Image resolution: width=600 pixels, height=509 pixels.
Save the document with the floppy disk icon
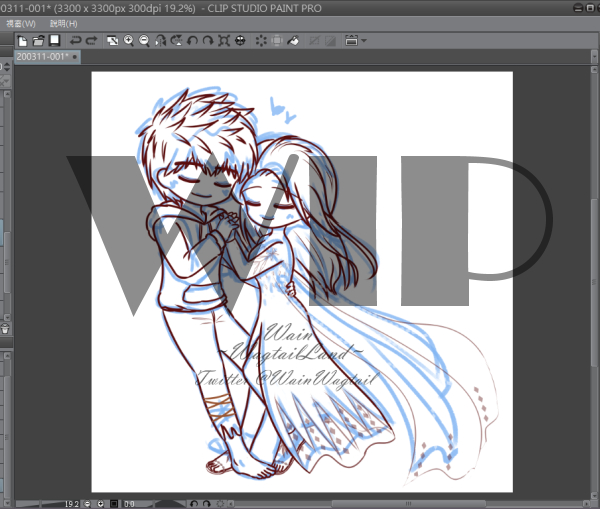click(x=55, y=41)
